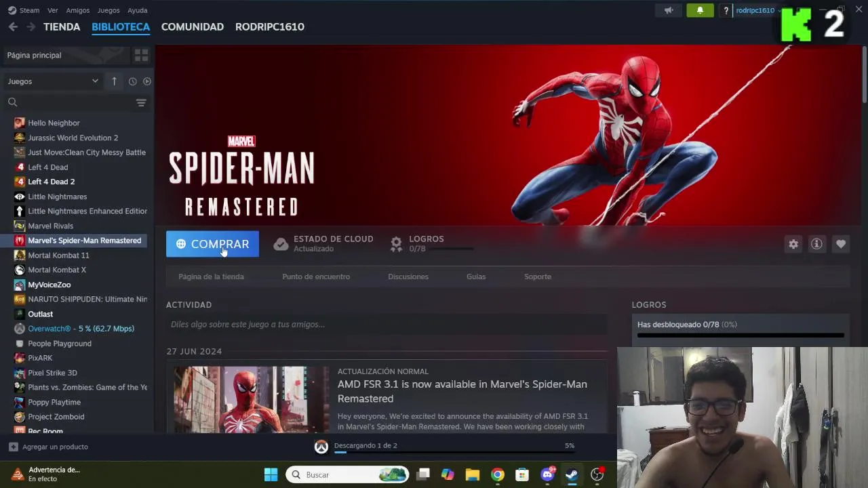
Task: Open the BIBLIOTECA tab
Action: (121, 26)
